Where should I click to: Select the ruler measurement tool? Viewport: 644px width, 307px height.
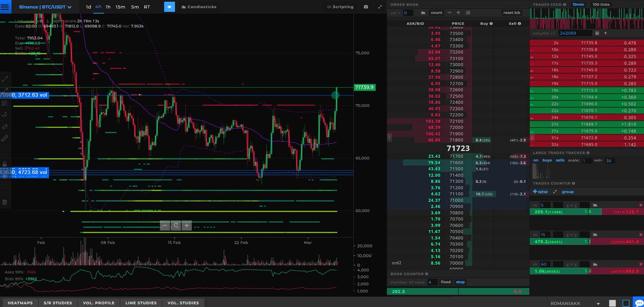(5, 138)
